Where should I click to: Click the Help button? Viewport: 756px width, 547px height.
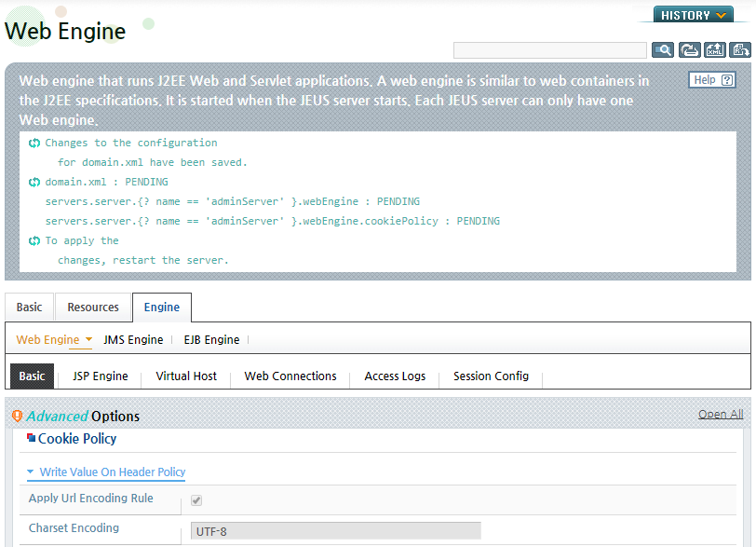712,80
